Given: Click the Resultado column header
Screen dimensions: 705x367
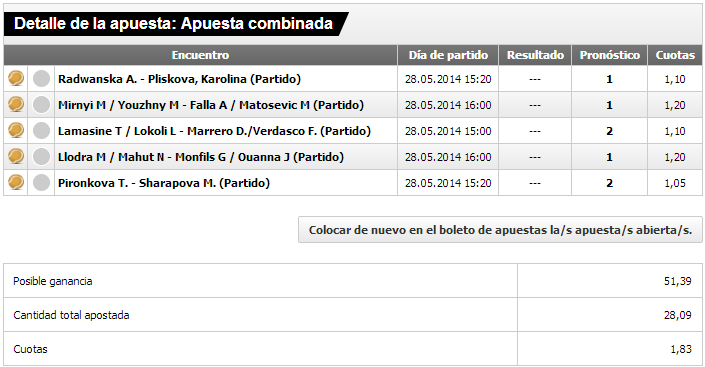Looking at the screenshot, I should 535,55.
